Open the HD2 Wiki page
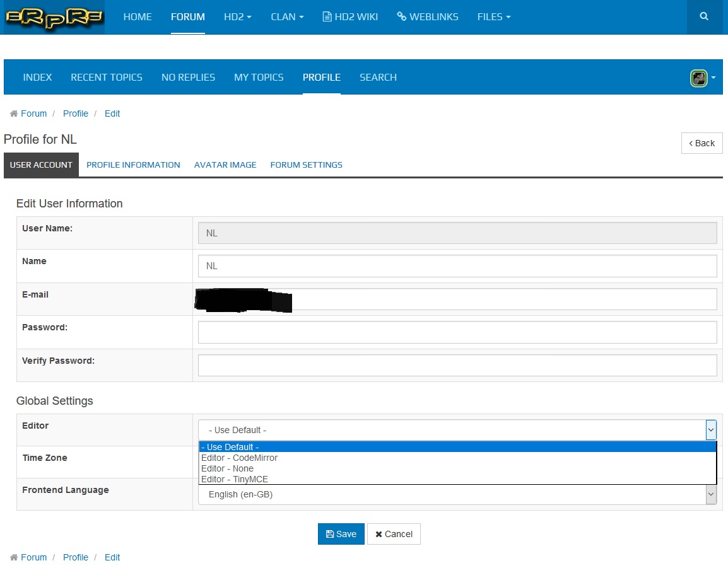Screen dimensions: 728x568 [350, 17]
